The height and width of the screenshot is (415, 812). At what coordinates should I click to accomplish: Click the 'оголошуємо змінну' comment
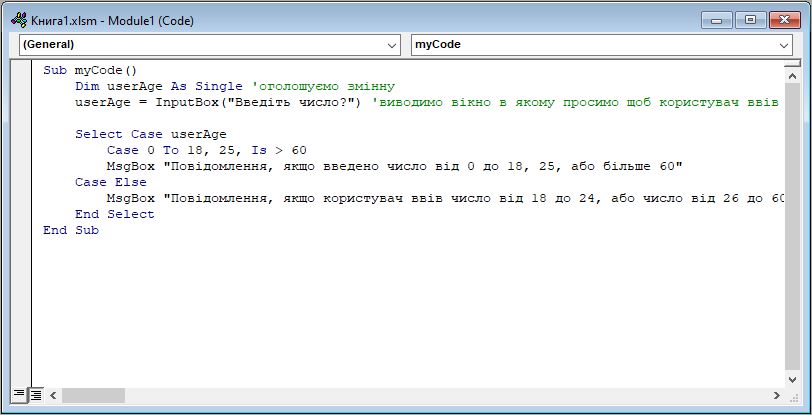323,87
